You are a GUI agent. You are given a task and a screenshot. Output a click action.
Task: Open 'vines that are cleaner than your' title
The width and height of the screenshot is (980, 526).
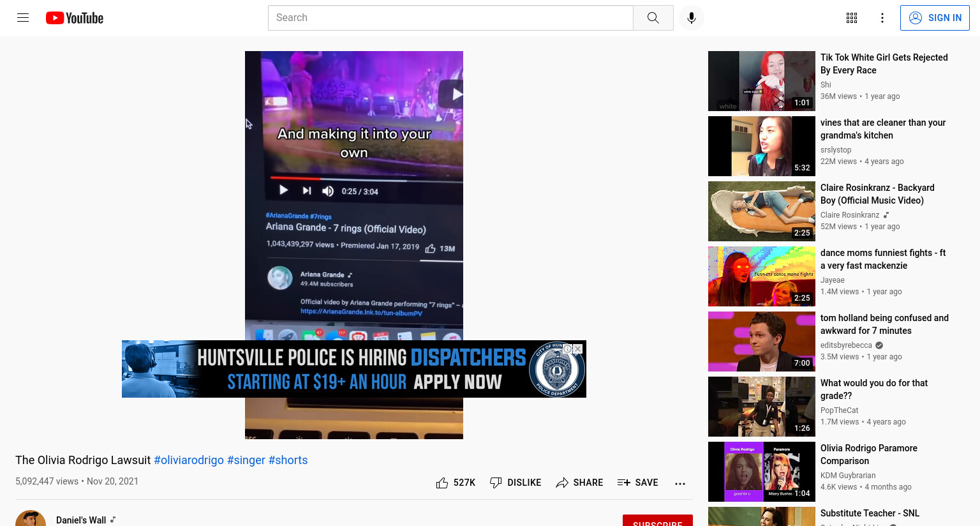tap(883, 129)
